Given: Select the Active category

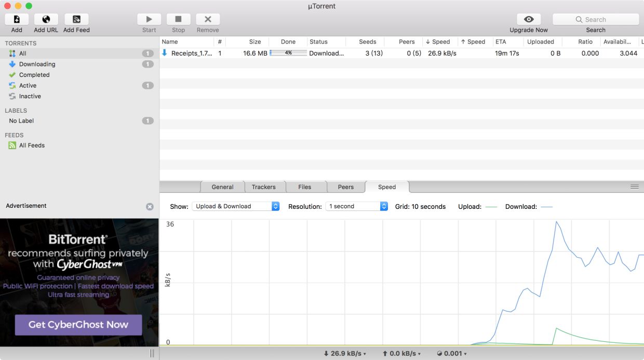Looking at the screenshot, I should pyautogui.click(x=79, y=85).
